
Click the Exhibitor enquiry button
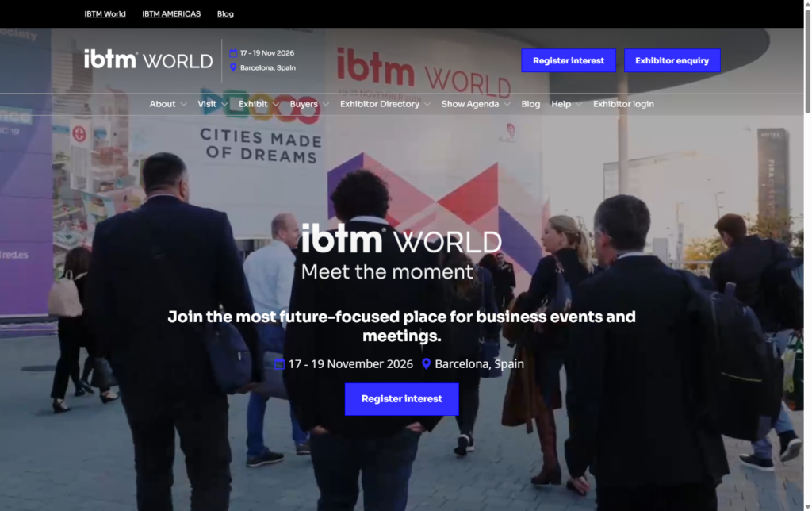672,60
